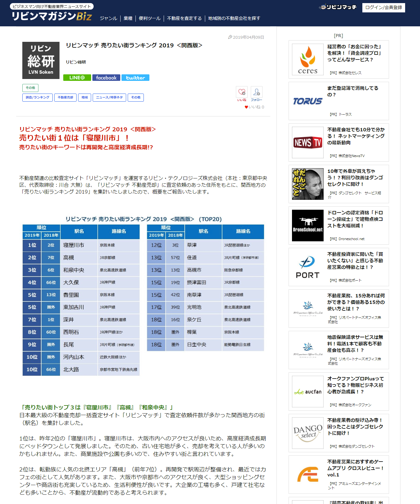Screen dimensions: 420x504
Task: Click the いいね 0 like counter
Action: pos(254,107)
